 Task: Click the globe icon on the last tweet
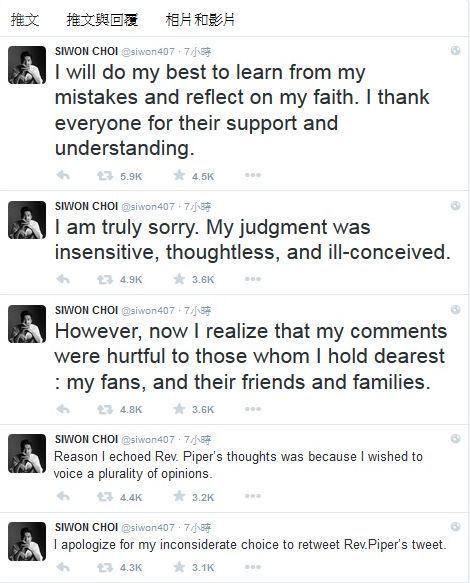click(455, 526)
